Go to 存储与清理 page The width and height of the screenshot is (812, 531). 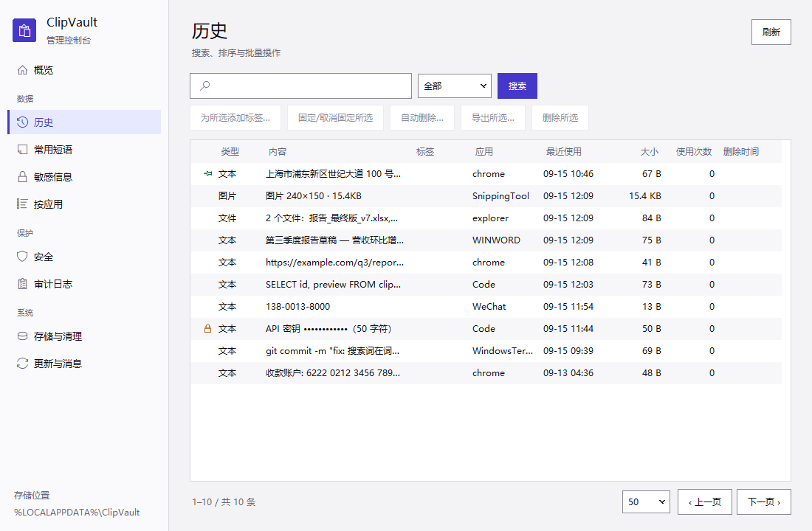[x=84, y=336]
